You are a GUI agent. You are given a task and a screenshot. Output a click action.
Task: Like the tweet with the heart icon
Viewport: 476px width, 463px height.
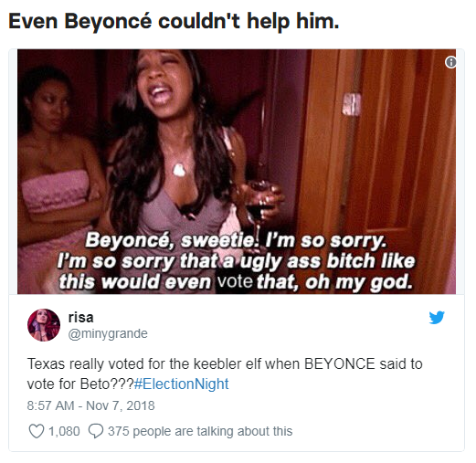tap(37, 431)
